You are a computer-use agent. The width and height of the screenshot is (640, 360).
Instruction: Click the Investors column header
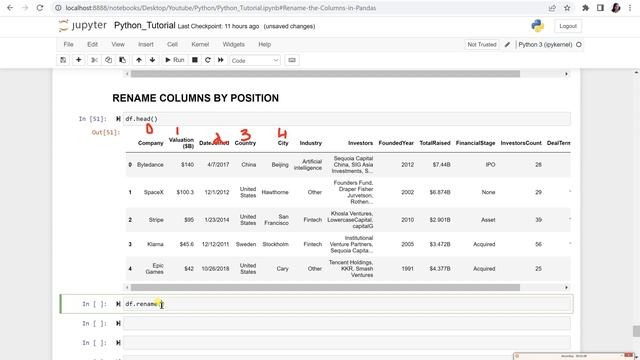tap(360, 143)
